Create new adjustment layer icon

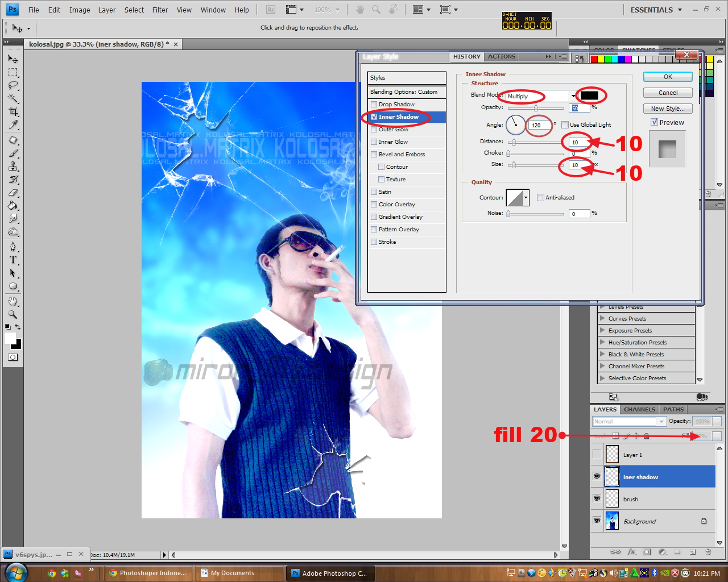pyautogui.click(x=662, y=552)
